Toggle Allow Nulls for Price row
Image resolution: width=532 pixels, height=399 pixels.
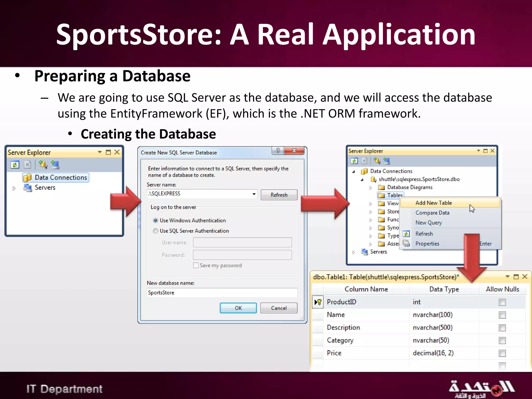tap(502, 353)
